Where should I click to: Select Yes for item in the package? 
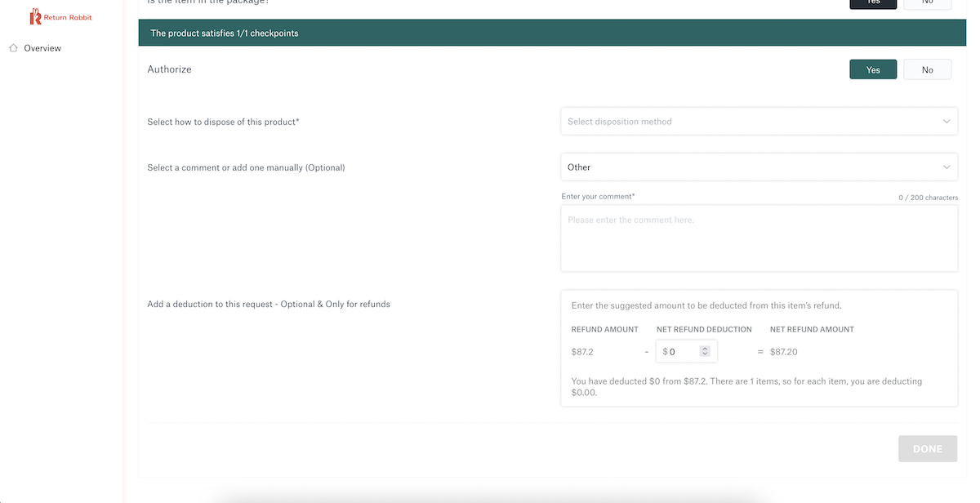[873, 3]
